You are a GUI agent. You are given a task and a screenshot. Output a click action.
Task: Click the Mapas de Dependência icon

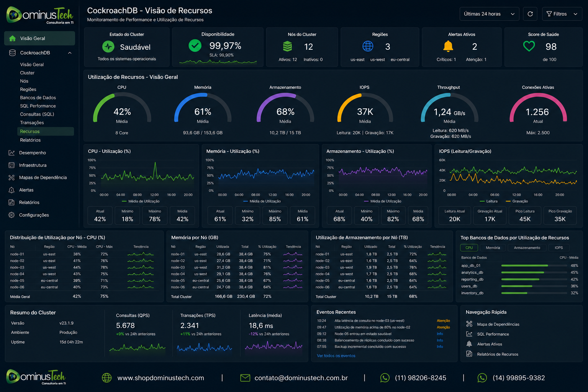11,178
